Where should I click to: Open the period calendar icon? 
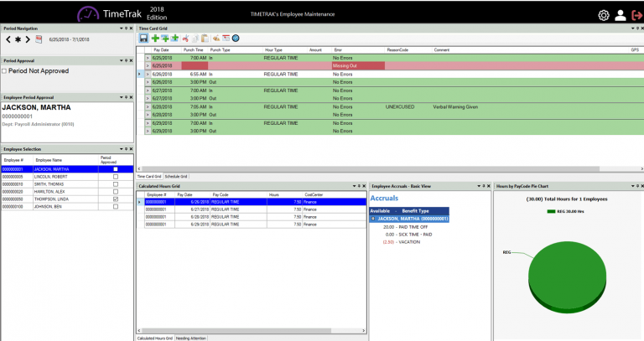pyautogui.click(x=39, y=39)
